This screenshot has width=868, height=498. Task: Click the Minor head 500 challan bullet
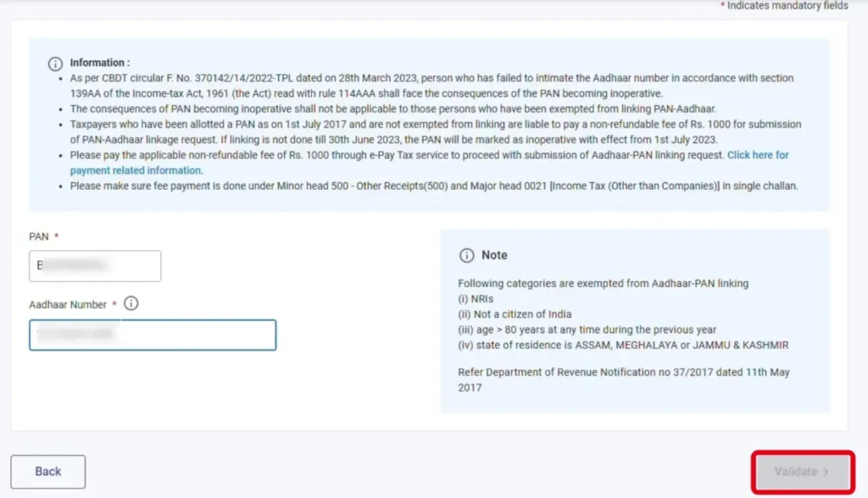[434, 185]
